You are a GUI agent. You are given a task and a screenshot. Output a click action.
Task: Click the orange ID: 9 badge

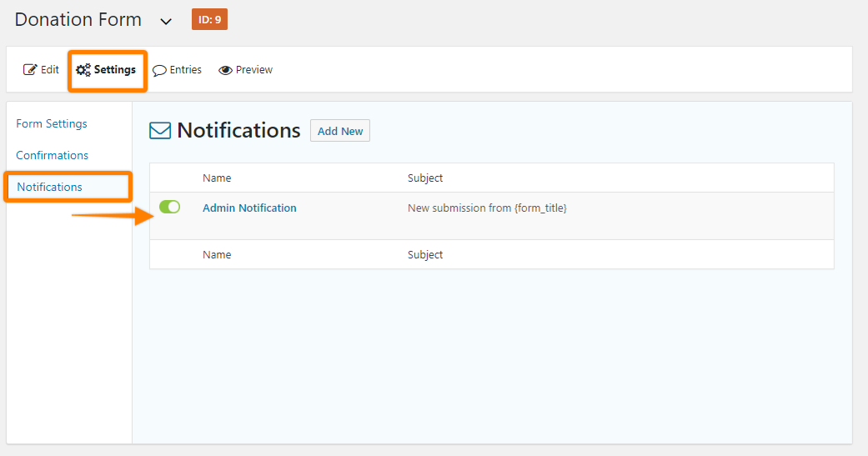point(209,19)
